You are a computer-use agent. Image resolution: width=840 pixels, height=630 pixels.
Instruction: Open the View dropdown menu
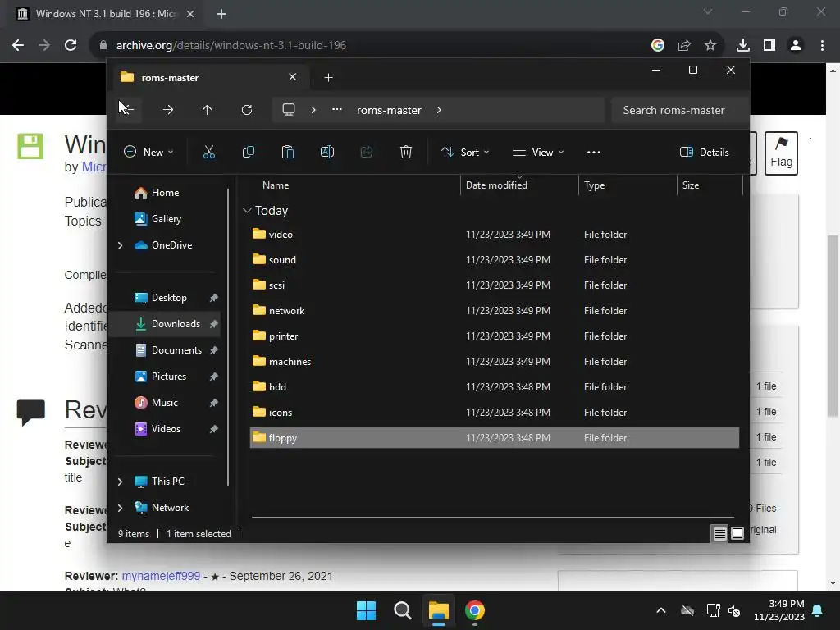click(538, 152)
